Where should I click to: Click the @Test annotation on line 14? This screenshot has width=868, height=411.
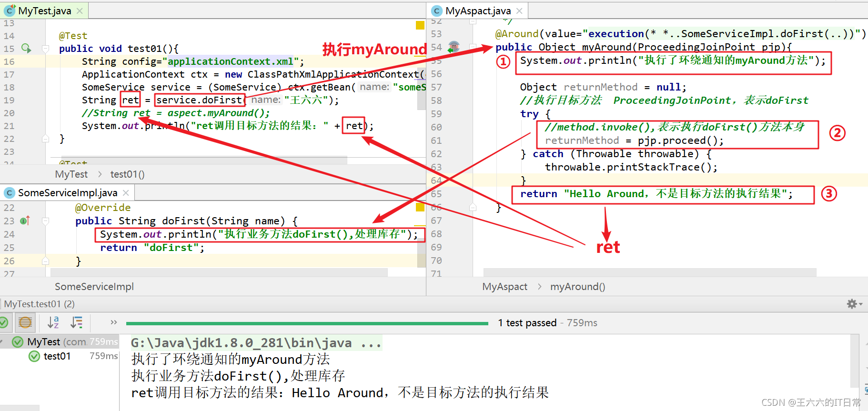click(73, 36)
